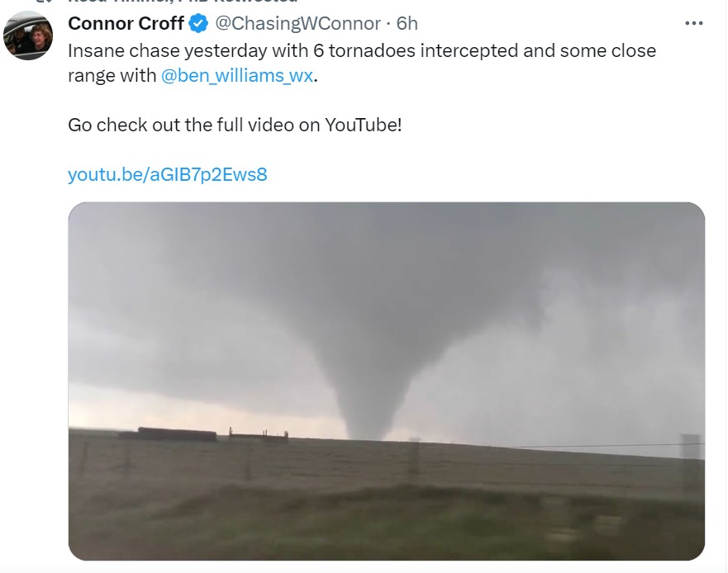Image resolution: width=728 pixels, height=573 pixels.
Task: Open the Connor Croff display name
Action: pos(126,23)
